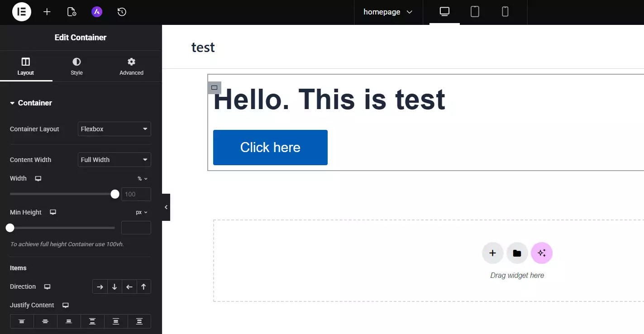The width and height of the screenshot is (644, 334).
Task: Open the template library folder icon on canvas
Action: point(517,253)
